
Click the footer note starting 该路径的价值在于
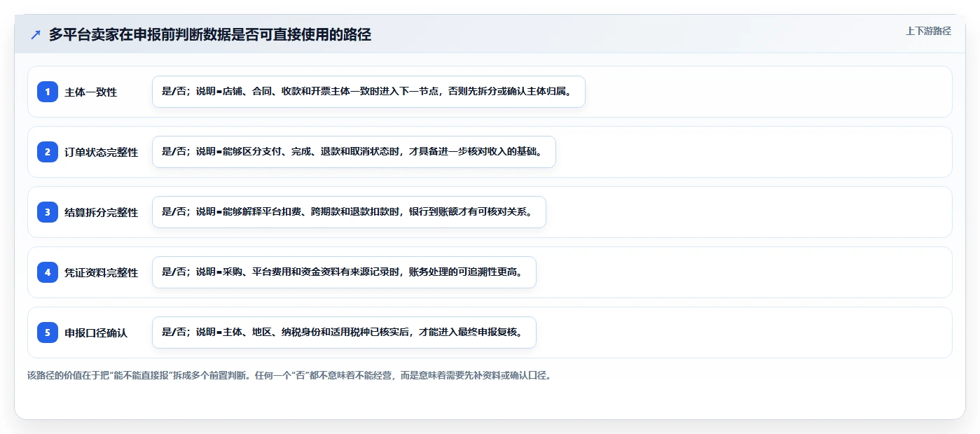click(289, 376)
